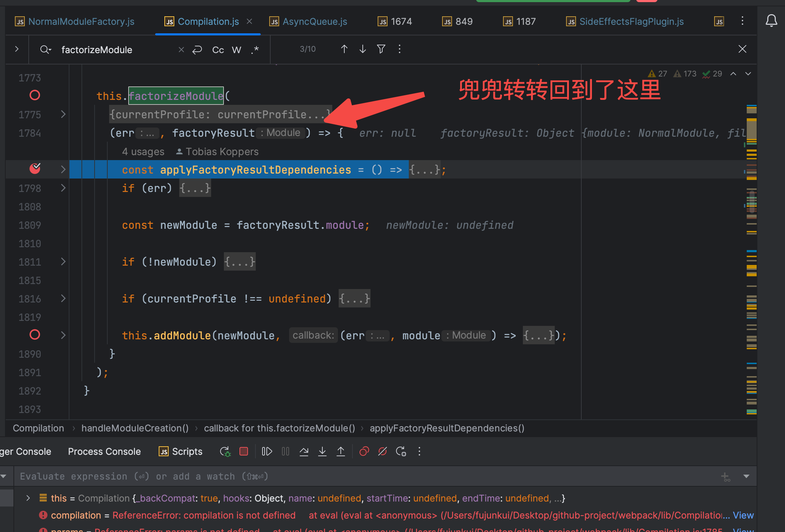Switch to the AsyncQueue.js editor tab

(x=314, y=22)
